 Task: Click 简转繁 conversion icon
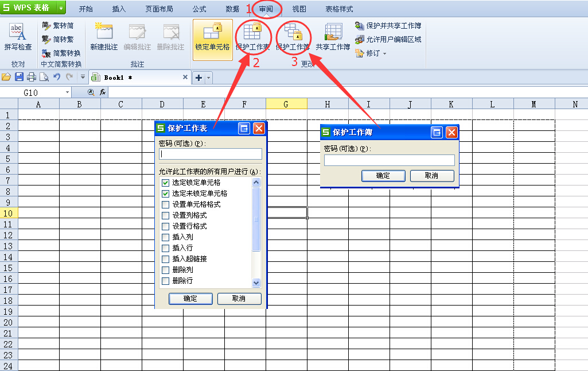coord(46,40)
